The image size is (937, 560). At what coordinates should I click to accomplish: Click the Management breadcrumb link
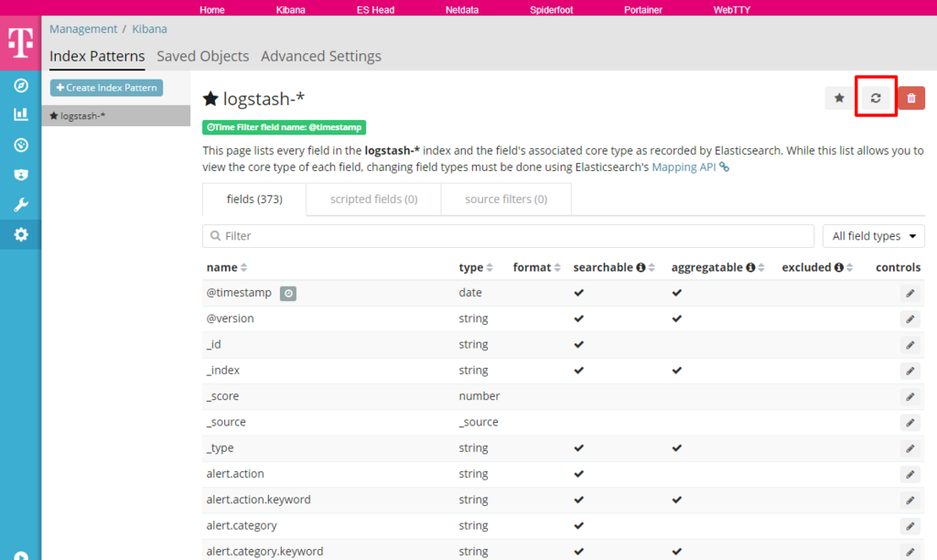click(x=83, y=28)
